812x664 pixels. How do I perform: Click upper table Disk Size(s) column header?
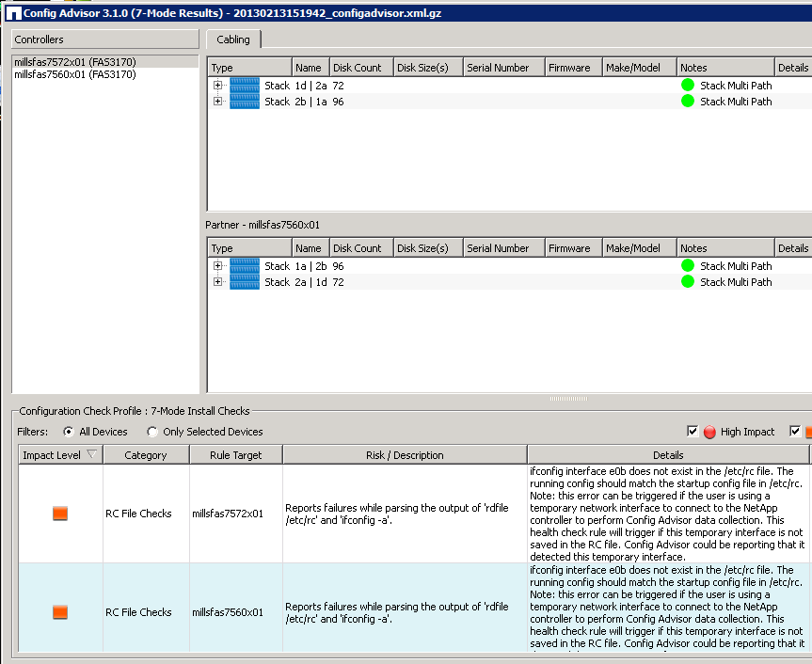pyautogui.click(x=428, y=68)
